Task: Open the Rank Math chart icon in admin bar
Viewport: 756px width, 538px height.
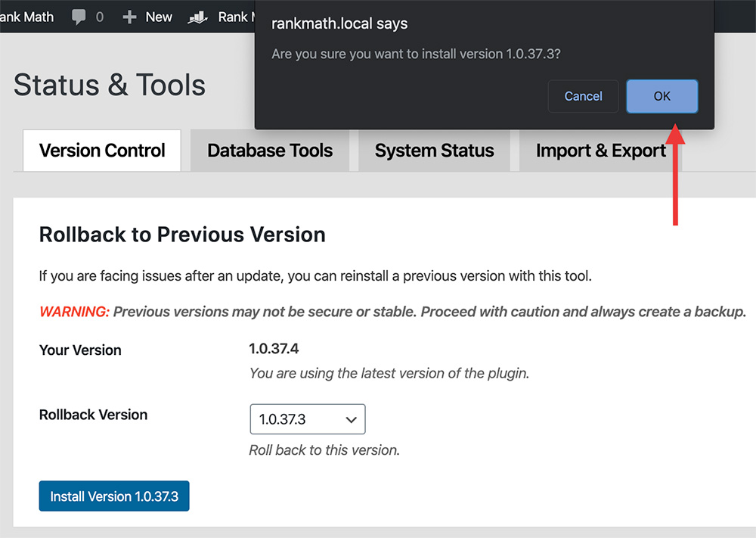Action: [198, 17]
